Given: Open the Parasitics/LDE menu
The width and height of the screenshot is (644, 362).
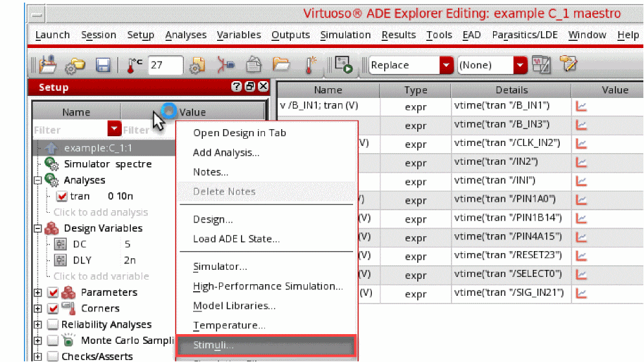Looking at the screenshot, I should (525, 36).
